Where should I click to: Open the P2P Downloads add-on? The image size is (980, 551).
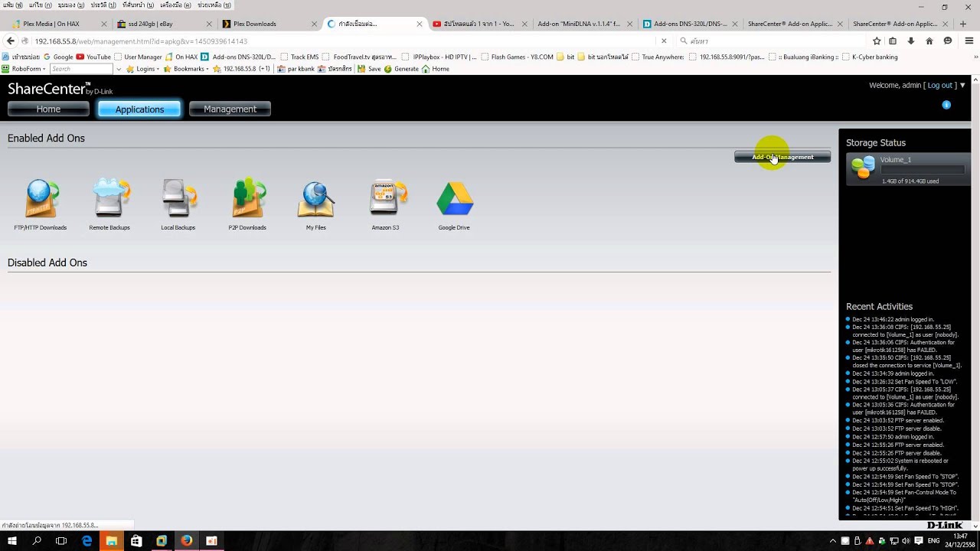247,204
